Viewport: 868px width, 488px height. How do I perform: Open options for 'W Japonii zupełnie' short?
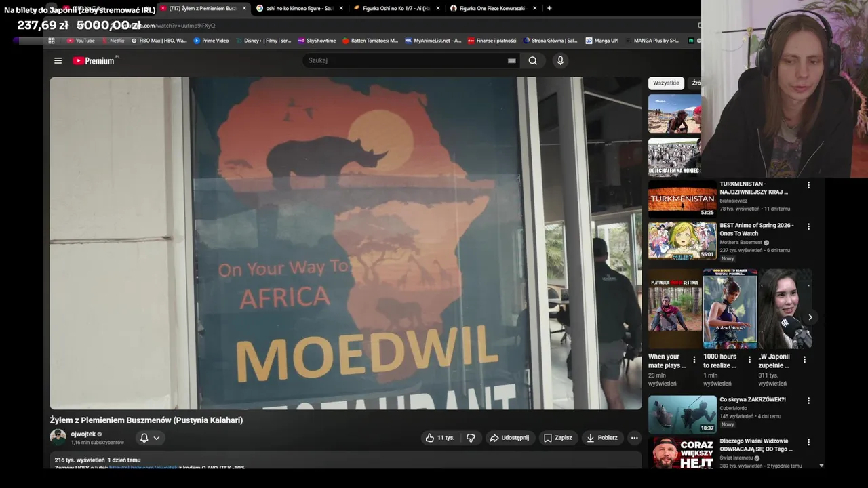click(804, 360)
